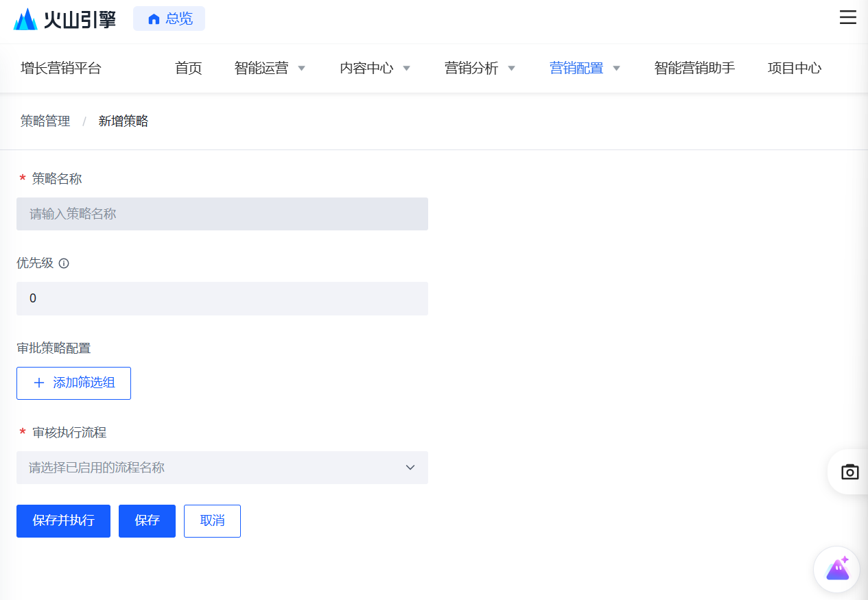Open 智能营销助手 menu item
Screen dimensions: 868x600
coord(694,69)
